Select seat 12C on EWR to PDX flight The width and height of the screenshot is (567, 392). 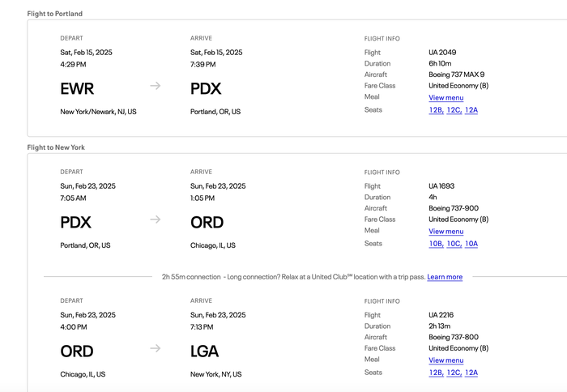point(454,110)
